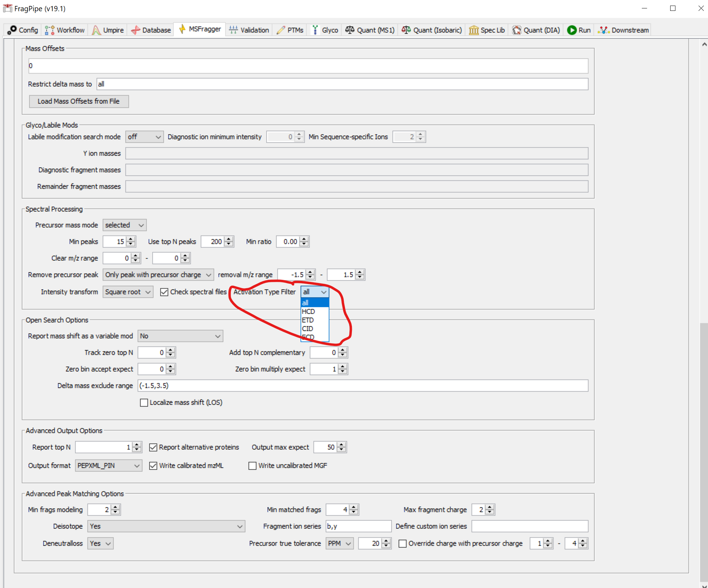
Task: Click the Quant (MS1) balance icon
Action: pos(349,30)
